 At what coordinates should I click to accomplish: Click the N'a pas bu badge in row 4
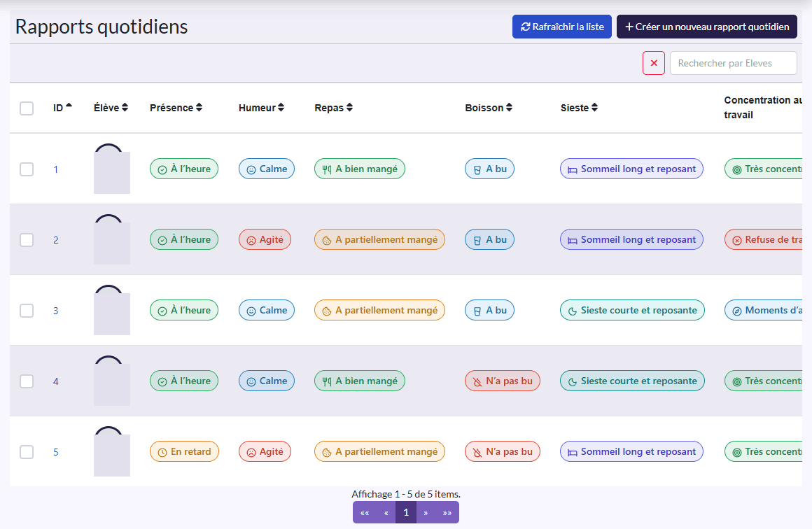pos(503,381)
